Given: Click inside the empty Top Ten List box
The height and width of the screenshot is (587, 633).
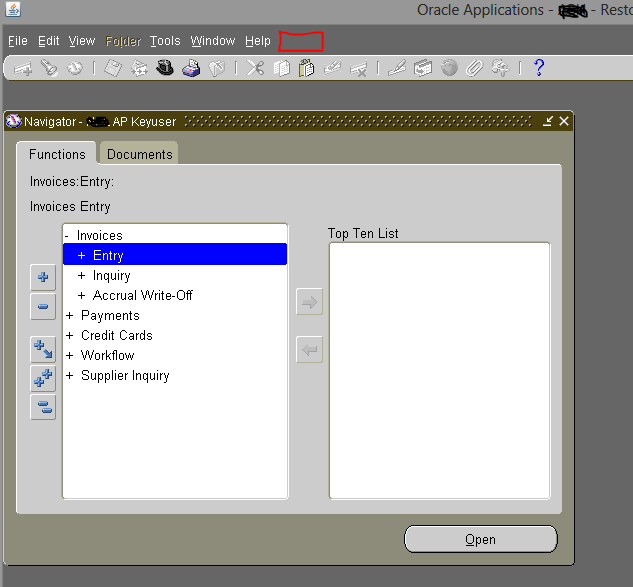Looking at the screenshot, I should tap(439, 371).
